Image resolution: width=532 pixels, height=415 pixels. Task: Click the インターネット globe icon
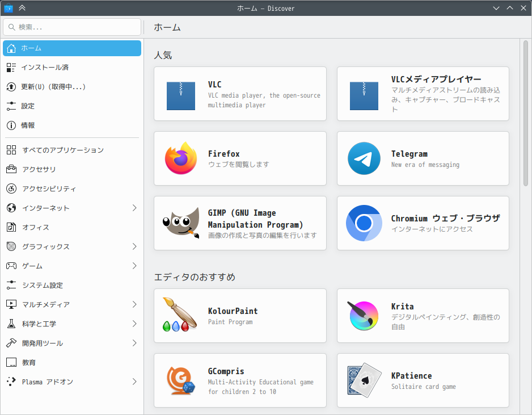[x=11, y=208]
